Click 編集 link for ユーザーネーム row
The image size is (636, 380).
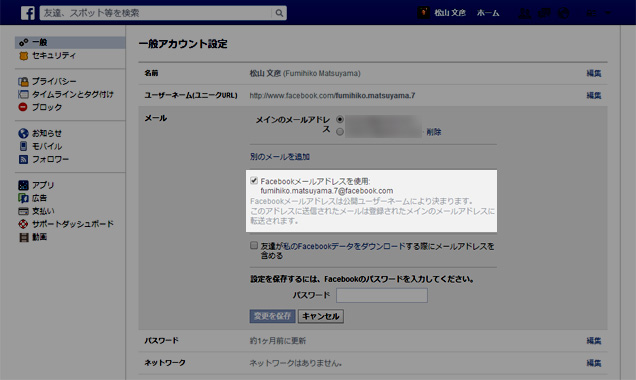coord(594,96)
